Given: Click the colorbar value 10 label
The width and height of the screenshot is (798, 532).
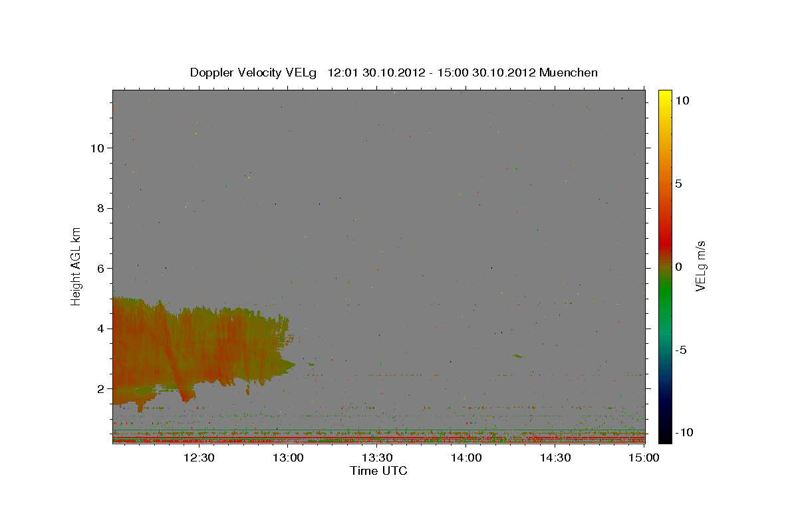Looking at the screenshot, I should (682, 100).
